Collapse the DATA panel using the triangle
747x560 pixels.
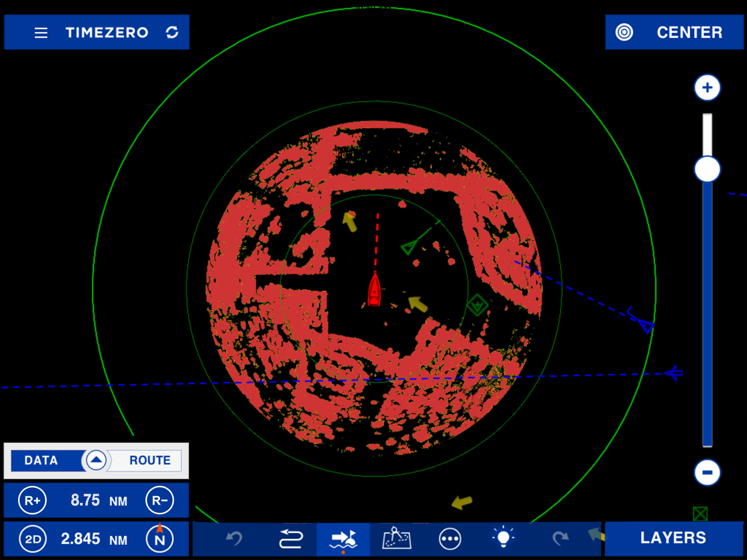point(95,460)
